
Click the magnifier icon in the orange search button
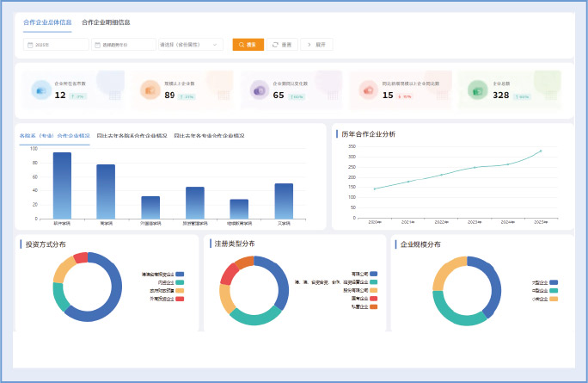tap(242, 44)
